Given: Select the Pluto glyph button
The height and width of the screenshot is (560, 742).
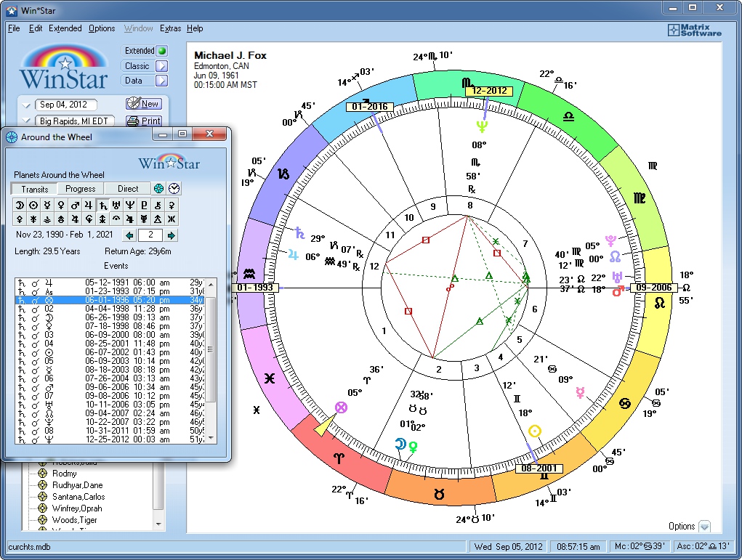Looking at the screenshot, I should point(144,205).
